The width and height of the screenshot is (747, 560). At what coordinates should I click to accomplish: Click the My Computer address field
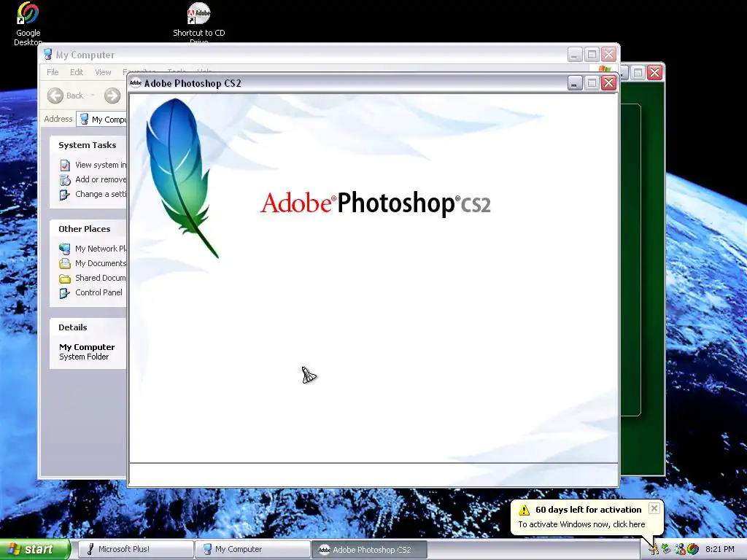pos(102,119)
